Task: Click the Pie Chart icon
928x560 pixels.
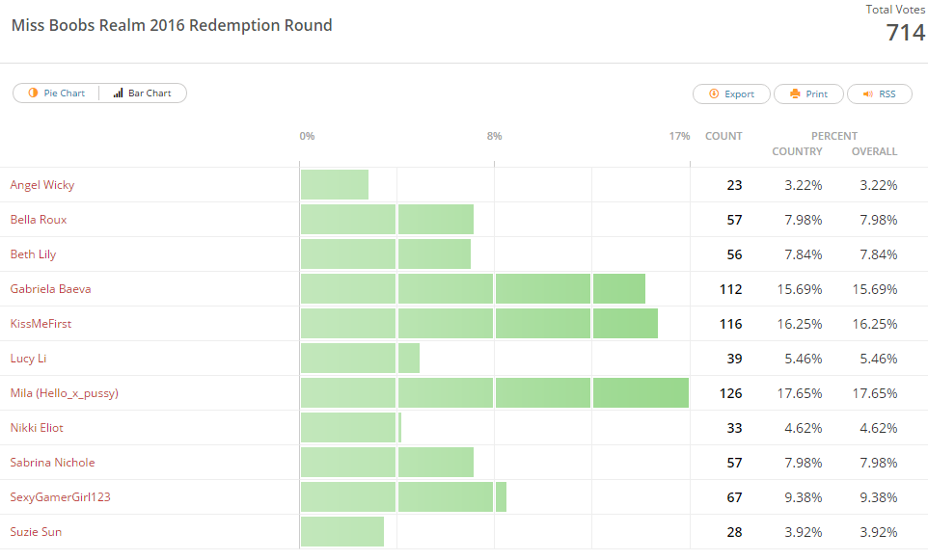Action: point(33,93)
